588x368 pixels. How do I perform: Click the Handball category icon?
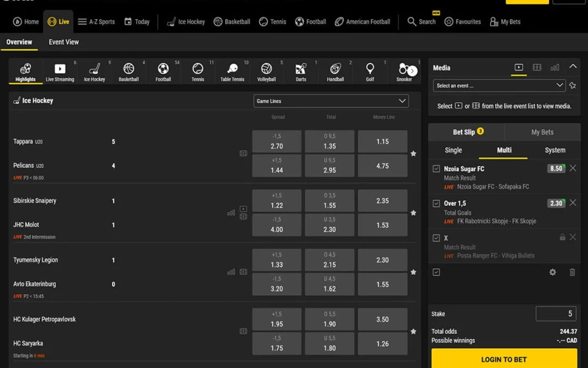pos(335,68)
